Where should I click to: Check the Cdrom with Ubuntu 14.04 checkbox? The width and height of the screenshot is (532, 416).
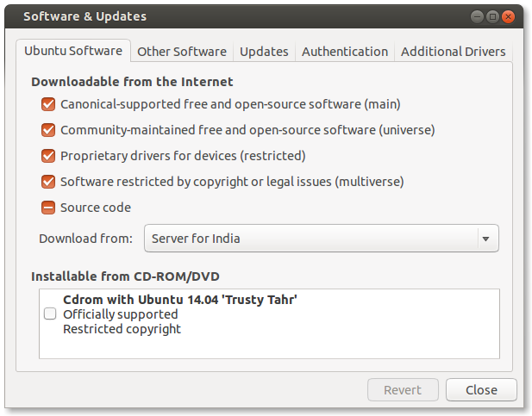tap(50, 314)
